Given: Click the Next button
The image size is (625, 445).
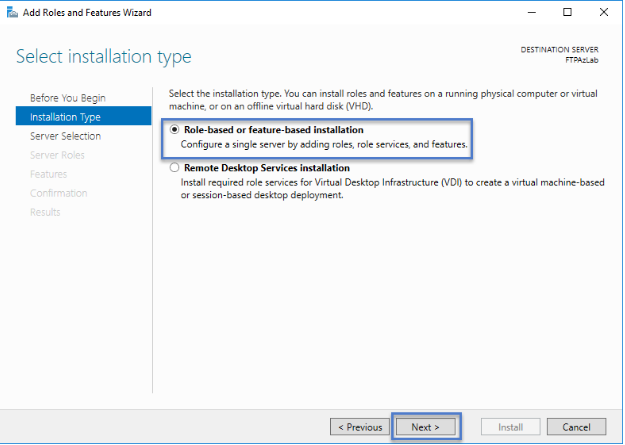Looking at the screenshot, I should pos(425,427).
